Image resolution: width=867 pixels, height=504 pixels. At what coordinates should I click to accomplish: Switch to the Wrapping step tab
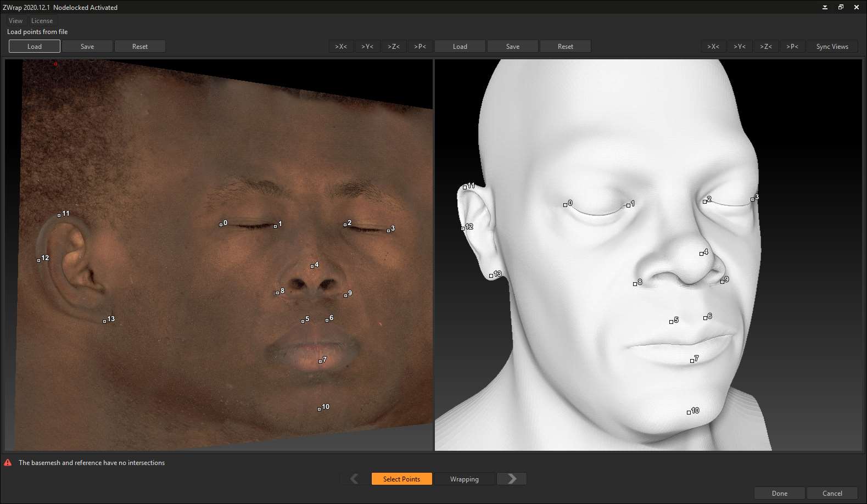464,479
